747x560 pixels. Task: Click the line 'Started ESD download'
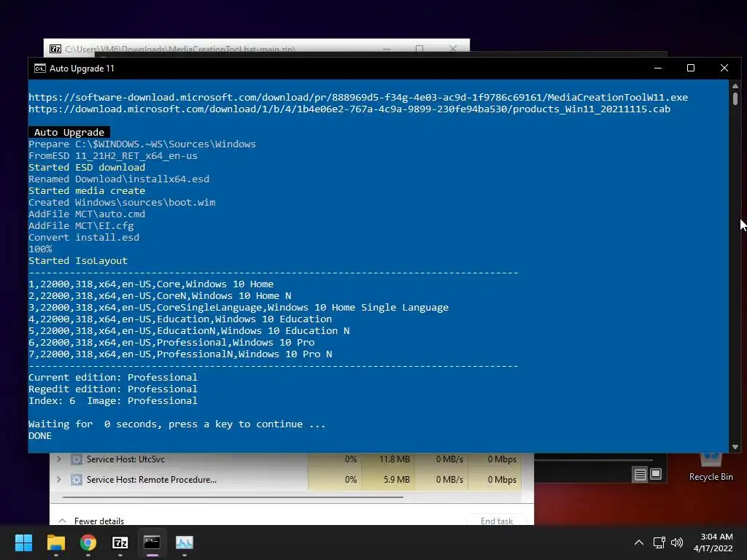click(87, 167)
